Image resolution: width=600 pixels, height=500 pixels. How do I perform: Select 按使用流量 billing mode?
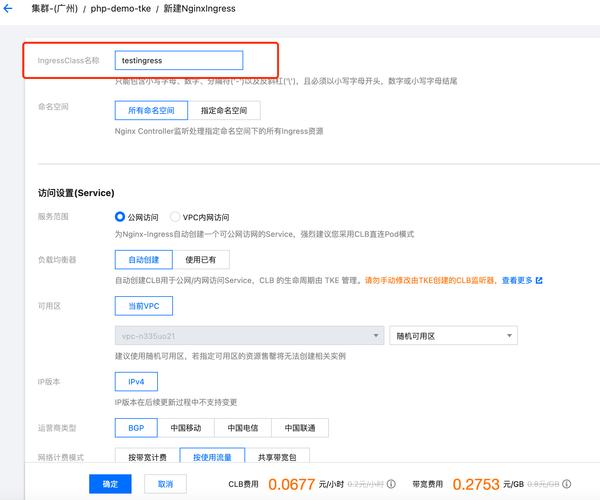click(212, 457)
